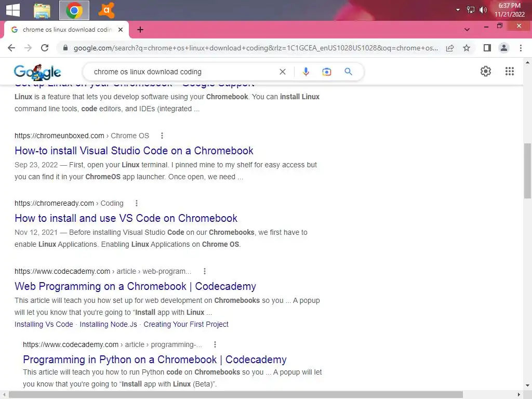Open "Programming in Python on a Chromebook" result
Viewport: 532px width, 399px height.
pos(155,360)
